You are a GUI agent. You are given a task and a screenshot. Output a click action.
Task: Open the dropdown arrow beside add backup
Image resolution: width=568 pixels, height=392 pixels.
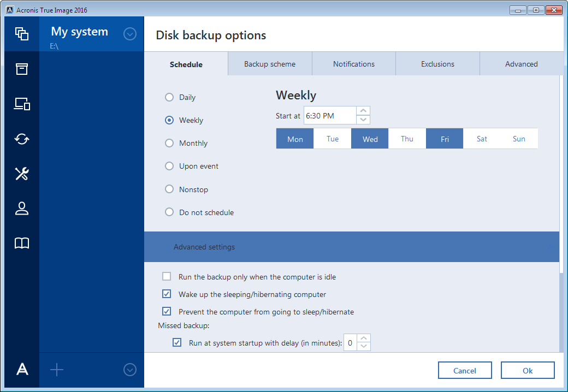tap(129, 370)
